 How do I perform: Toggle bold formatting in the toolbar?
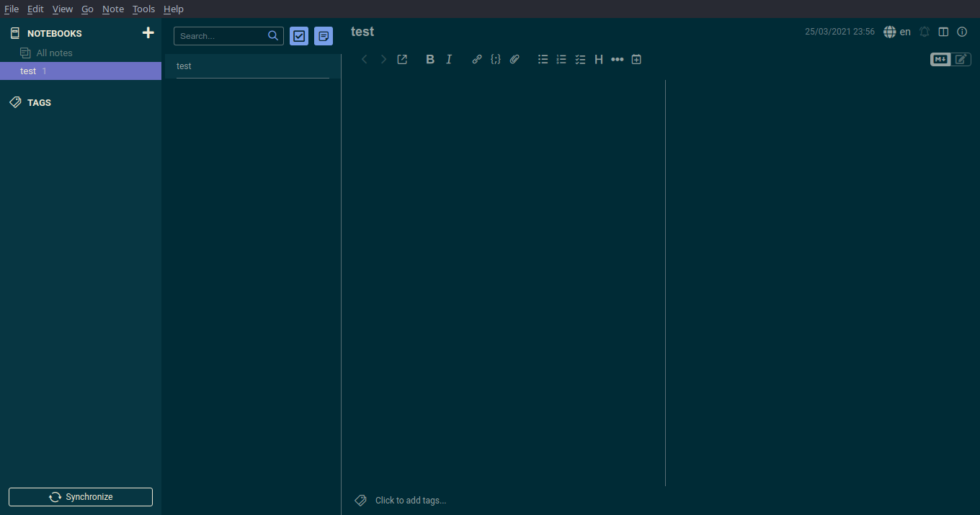click(x=430, y=59)
